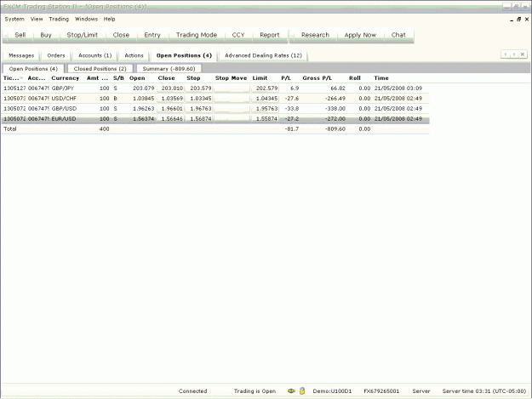Open the Help menu
Viewport: 532px width, 399px height.
[x=109, y=19]
